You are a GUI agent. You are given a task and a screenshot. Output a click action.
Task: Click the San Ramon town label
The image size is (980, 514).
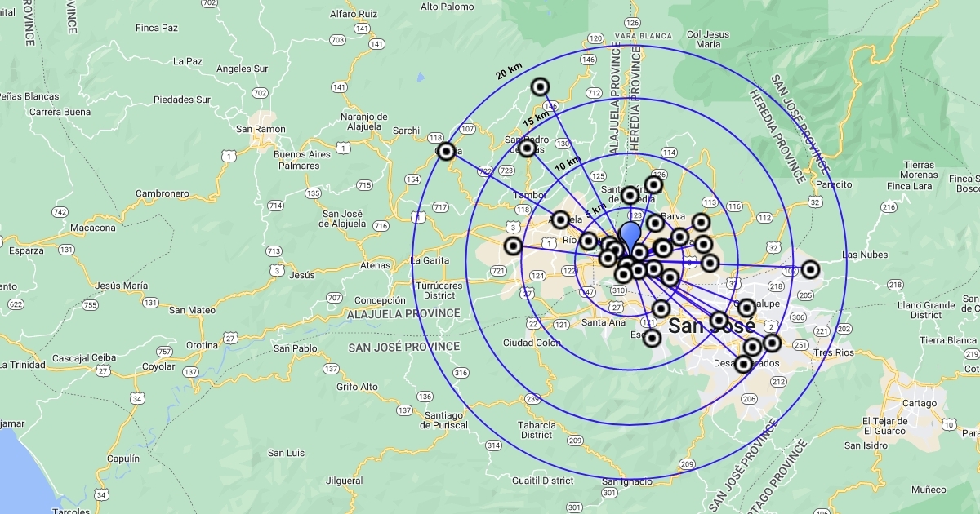(x=260, y=129)
